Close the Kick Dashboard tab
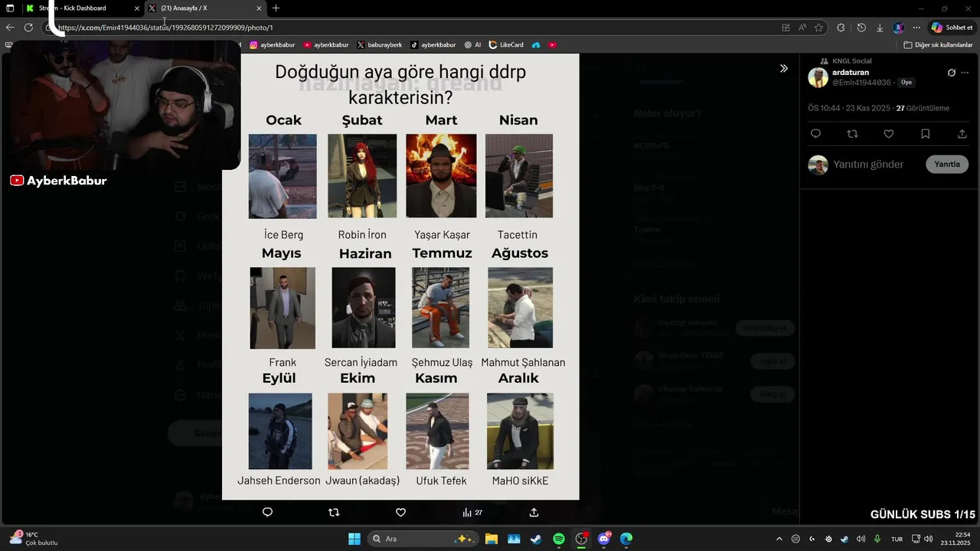The image size is (980, 551). click(x=137, y=8)
